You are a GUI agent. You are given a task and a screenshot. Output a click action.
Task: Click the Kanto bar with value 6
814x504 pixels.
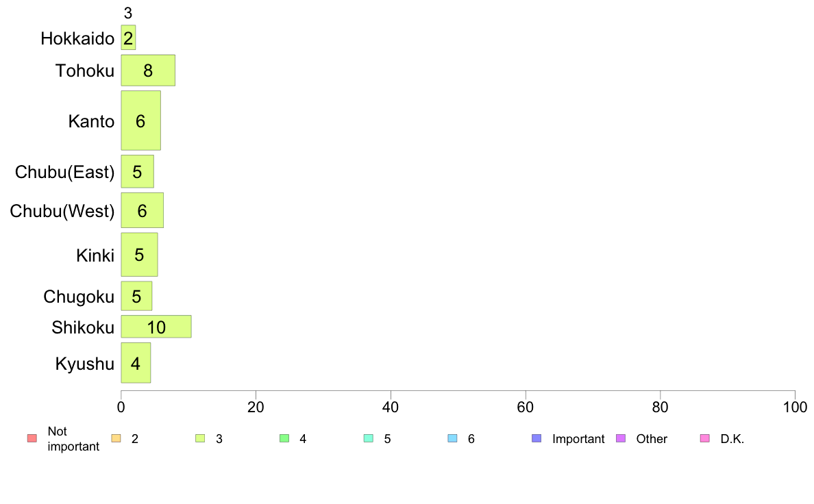click(140, 121)
